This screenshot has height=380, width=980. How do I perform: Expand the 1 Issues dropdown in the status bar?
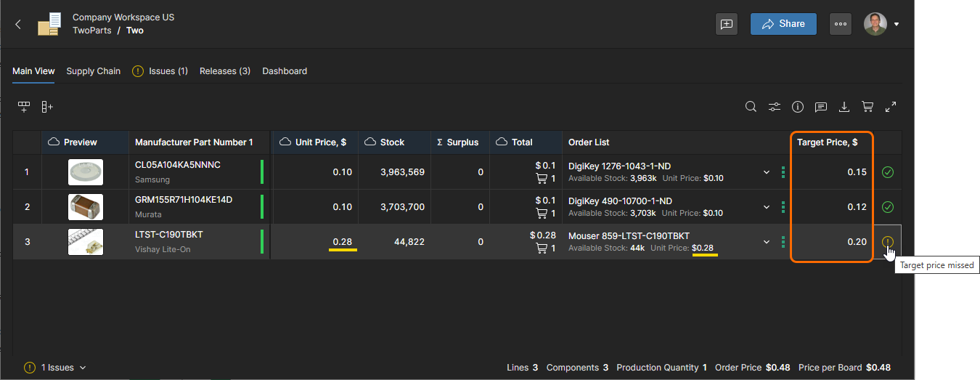click(x=64, y=368)
